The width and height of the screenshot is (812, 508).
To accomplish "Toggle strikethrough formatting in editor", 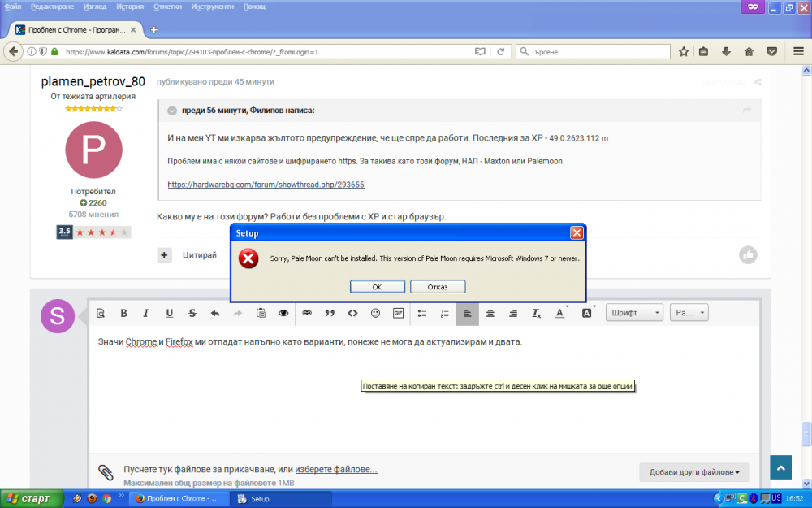I will click(192, 313).
